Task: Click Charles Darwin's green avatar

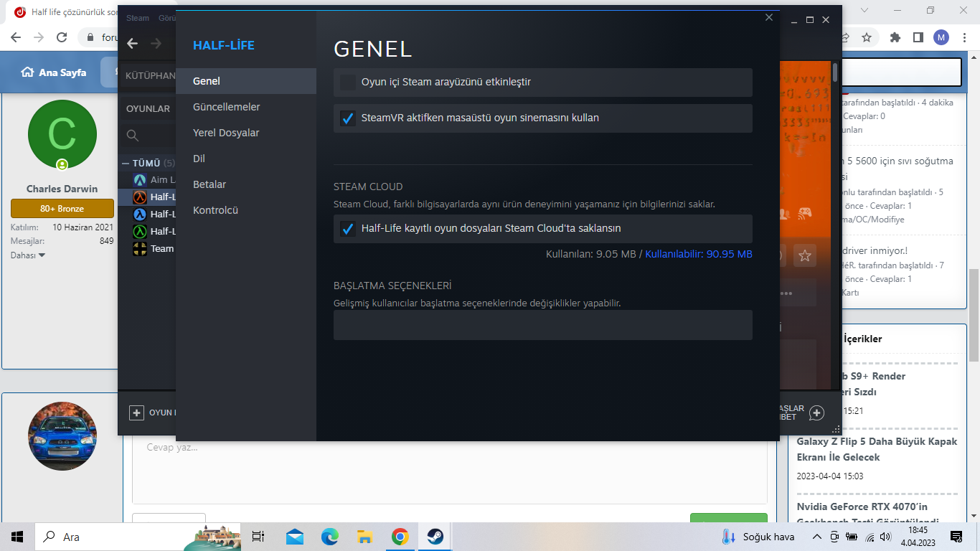Action: (62, 134)
